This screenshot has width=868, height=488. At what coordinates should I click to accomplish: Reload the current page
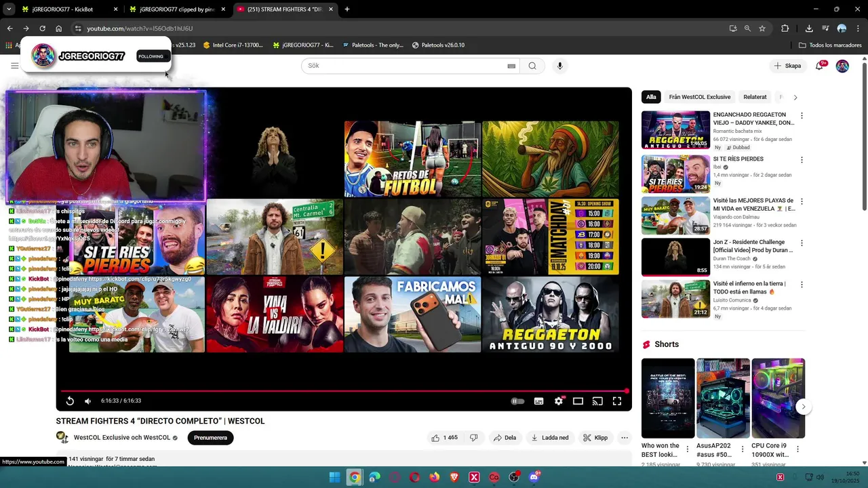[x=42, y=28]
